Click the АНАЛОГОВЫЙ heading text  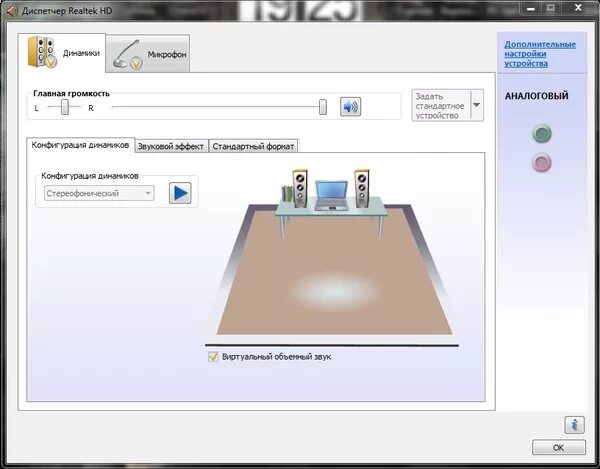pyautogui.click(x=536, y=96)
